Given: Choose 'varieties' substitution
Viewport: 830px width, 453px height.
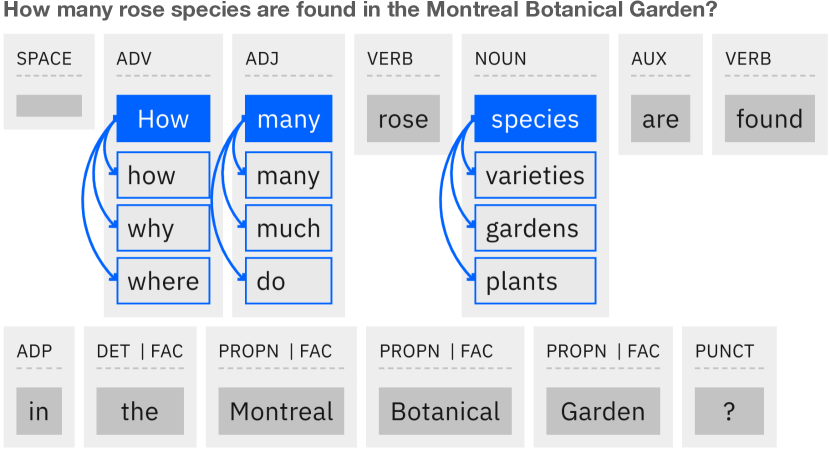Looking at the screenshot, I should coord(535,175).
